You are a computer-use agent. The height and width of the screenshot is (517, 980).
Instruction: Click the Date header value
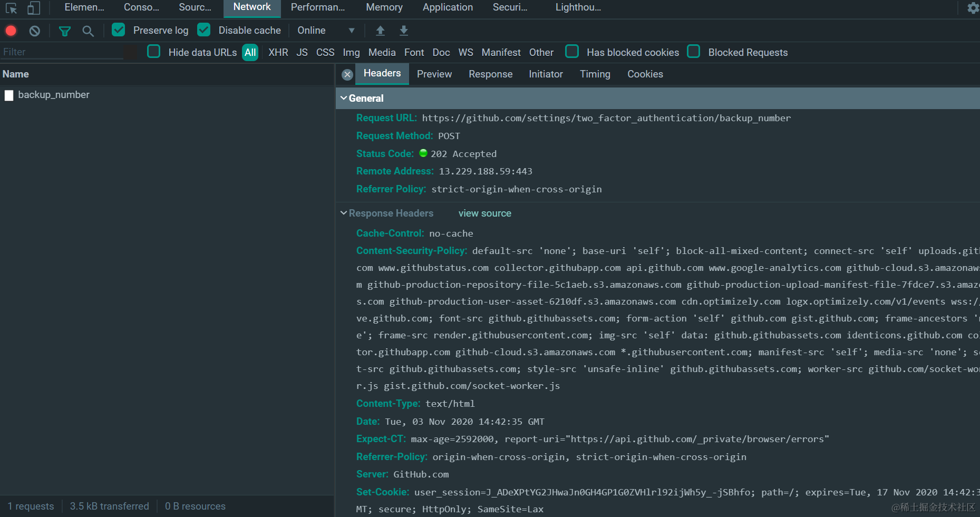(x=465, y=422)
